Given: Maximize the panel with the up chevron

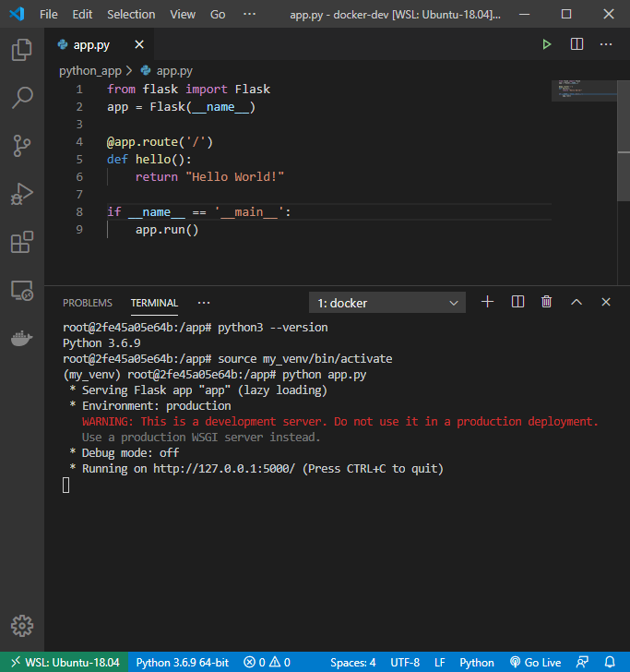Looking at the screenshot, I should tap(577, 302).
